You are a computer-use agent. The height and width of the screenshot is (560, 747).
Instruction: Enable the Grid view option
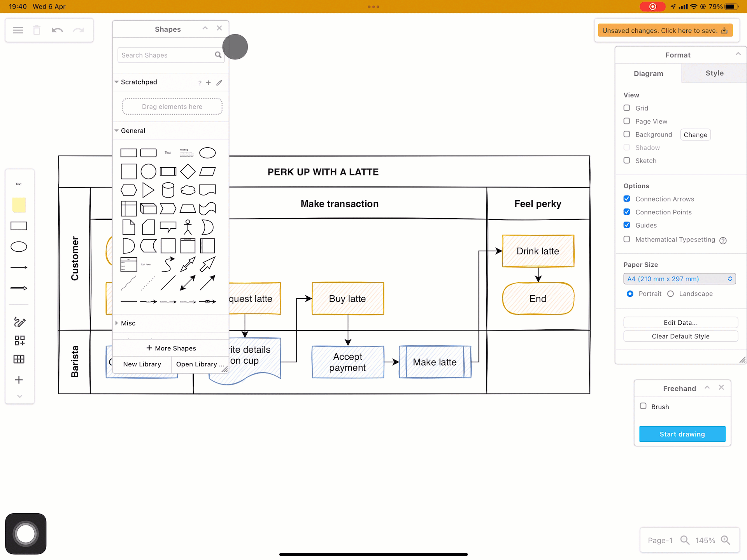(x=626, y=108)
